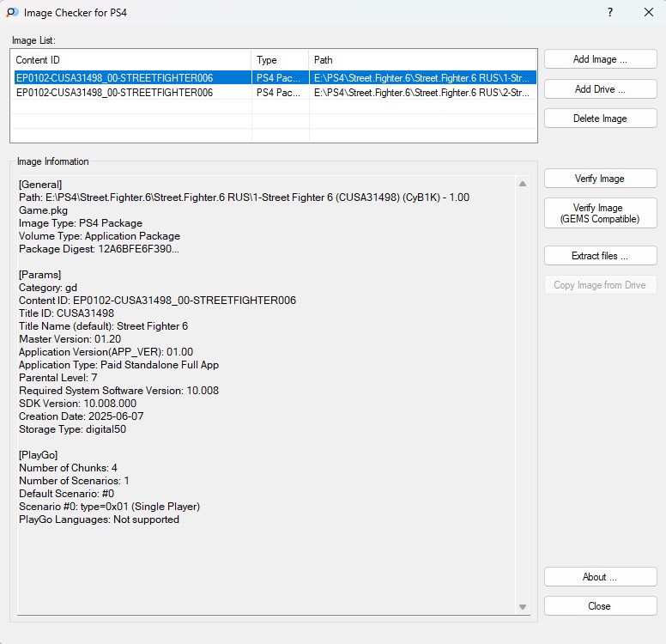Click the Add Drive button
Image resolution: width=666 pixels, height=644 pixels.
600,88
